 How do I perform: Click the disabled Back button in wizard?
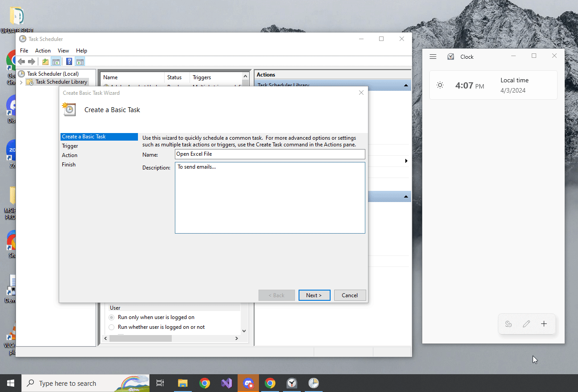tap(277, 295)
